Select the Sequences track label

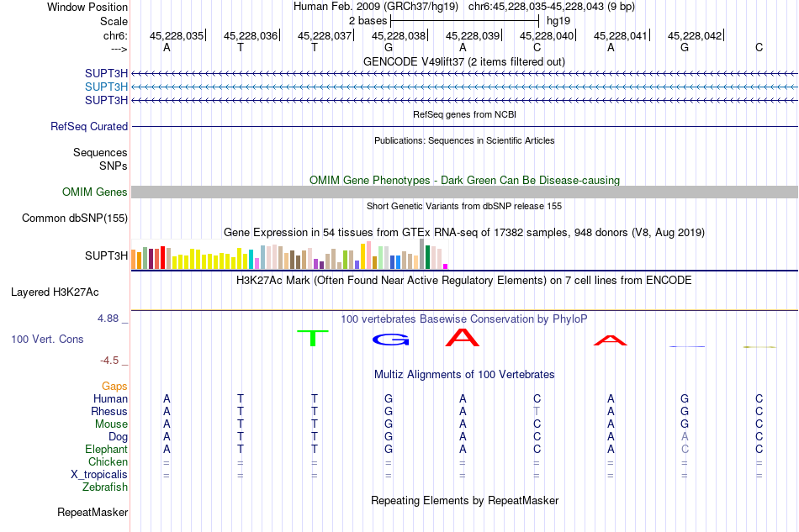100,152
